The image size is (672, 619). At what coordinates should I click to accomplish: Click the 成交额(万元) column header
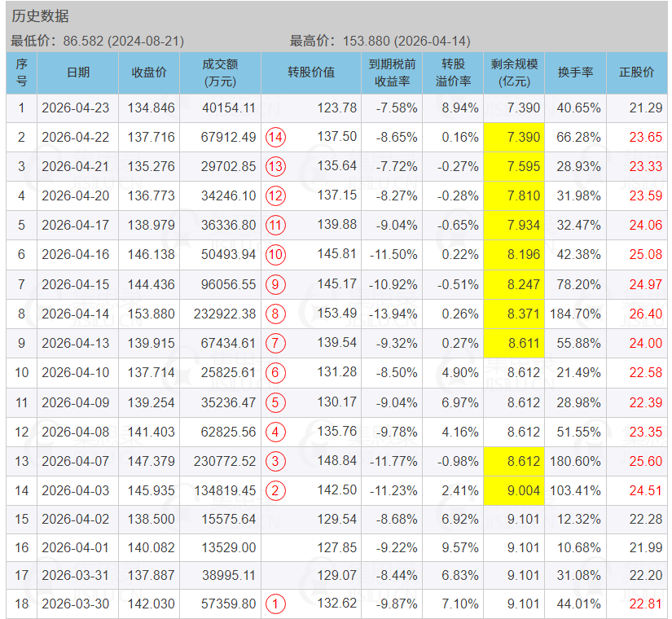tap(220, 72)
